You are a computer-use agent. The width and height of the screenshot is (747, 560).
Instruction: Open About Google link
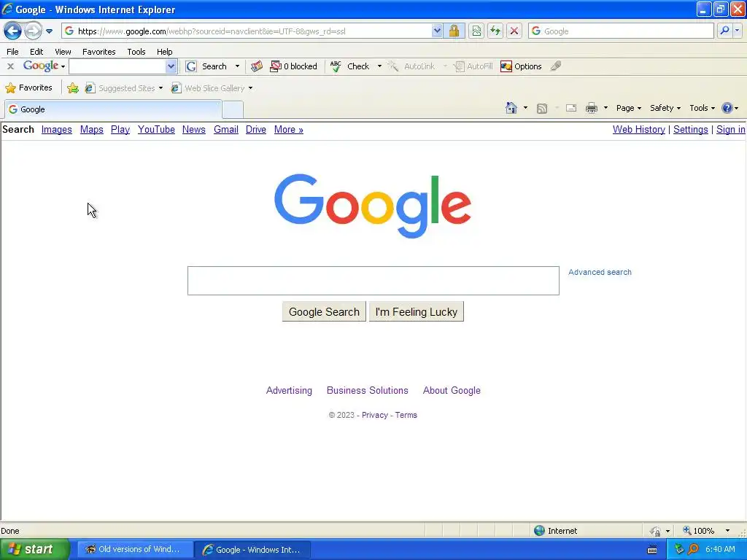(x=452, y=391)
